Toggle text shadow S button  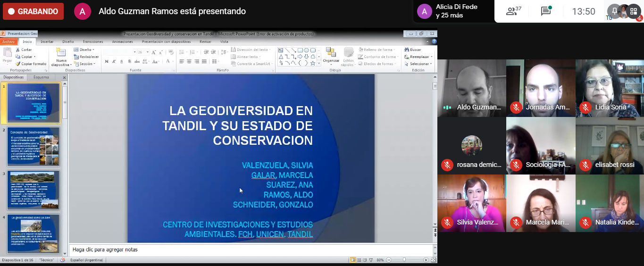129,61
